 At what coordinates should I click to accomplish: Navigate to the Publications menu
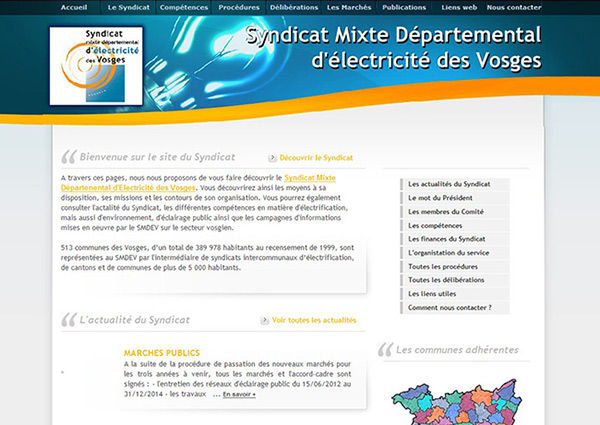404,7
